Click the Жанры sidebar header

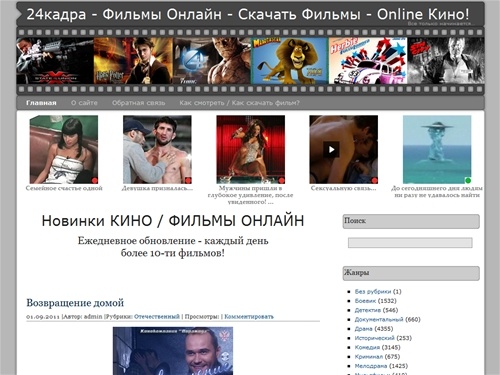(x=411, y=273)
